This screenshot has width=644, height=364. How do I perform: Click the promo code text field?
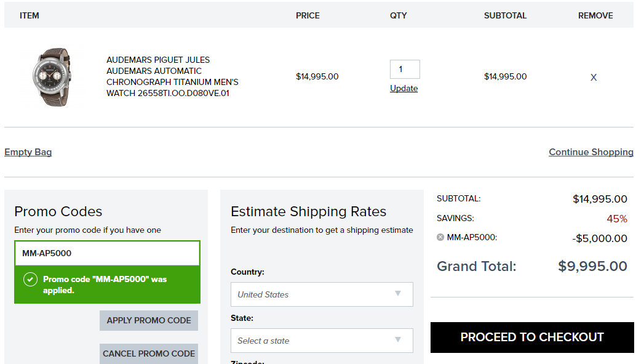tap(107, 253)
